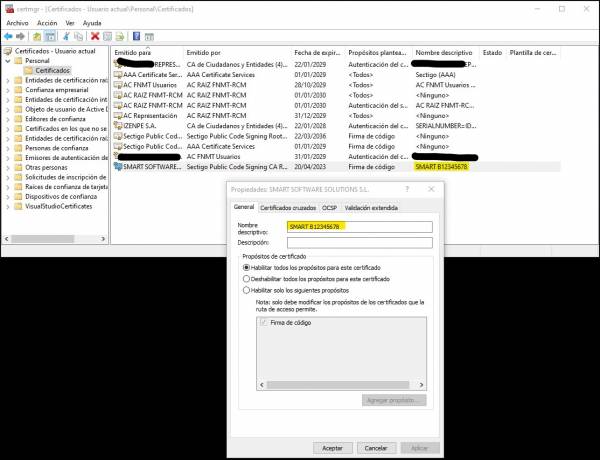Click the IZENPE S.A. certificate icon

(x=118, y=126)
